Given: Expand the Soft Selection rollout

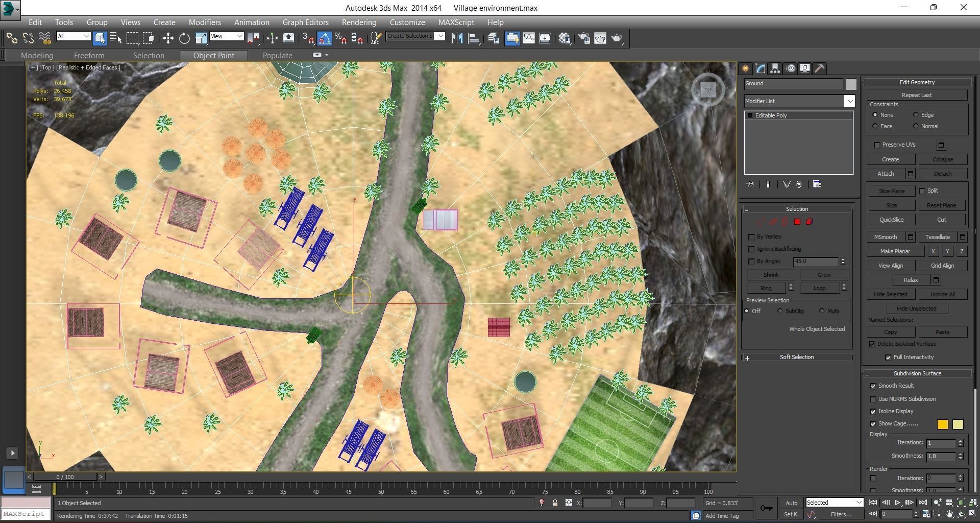Looking at the screenshot, I should click(x=797, y=358).
